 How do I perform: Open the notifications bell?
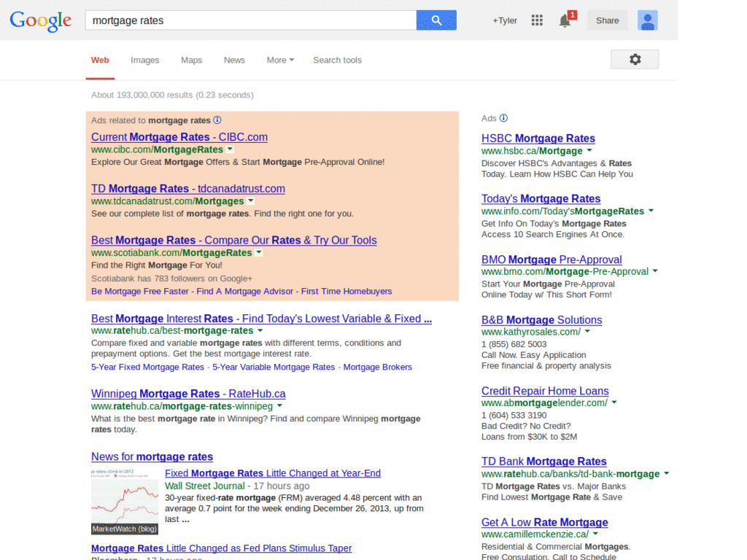tap(566, 20)
